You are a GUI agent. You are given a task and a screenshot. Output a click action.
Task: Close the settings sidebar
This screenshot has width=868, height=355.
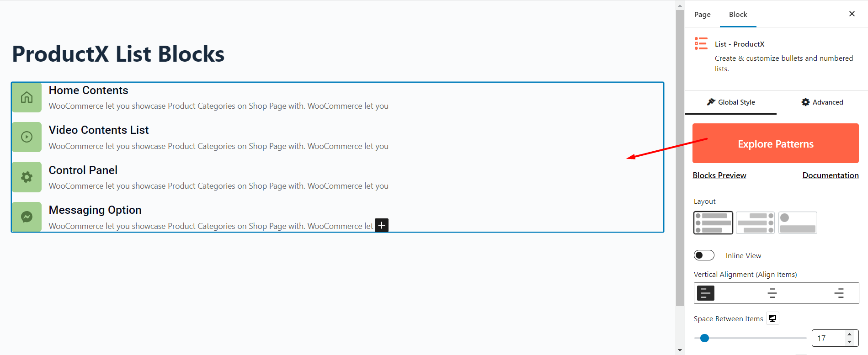click(852, 14)
